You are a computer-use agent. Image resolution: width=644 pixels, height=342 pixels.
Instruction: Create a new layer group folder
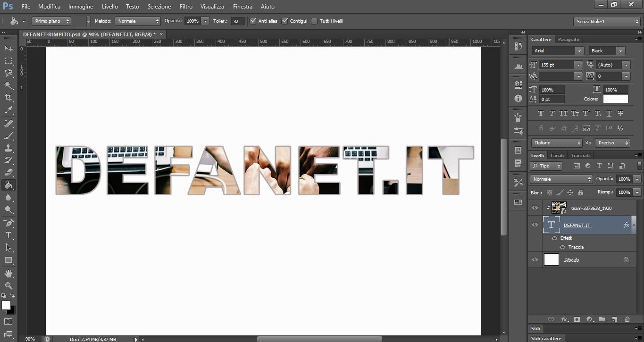pos(602,319)
